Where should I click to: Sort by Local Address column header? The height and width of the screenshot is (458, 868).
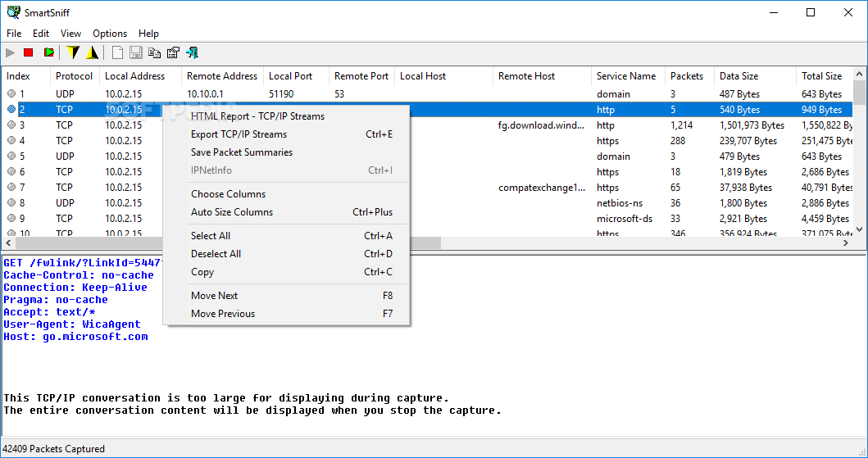click(x=141, y=76)
